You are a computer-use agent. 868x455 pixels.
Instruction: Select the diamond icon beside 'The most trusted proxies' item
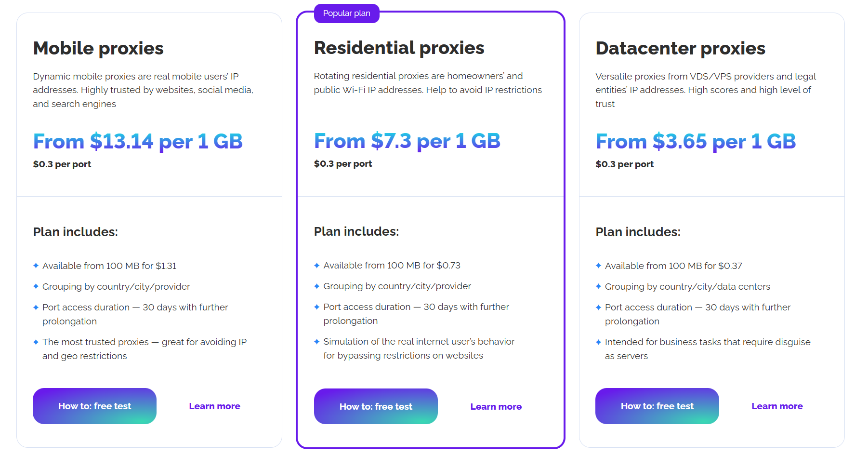tap(36, 342)
